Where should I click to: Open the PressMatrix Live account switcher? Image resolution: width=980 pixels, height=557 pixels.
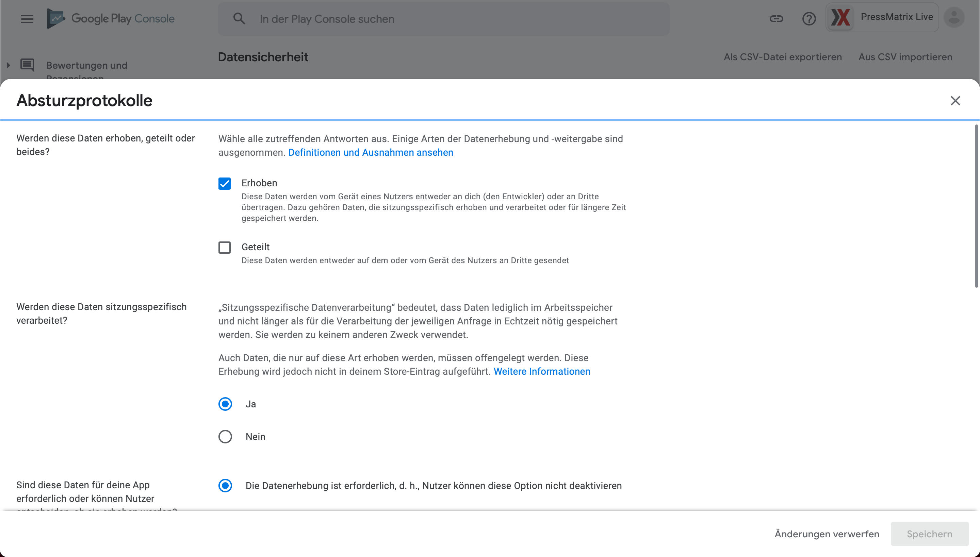click(x=882, y=17)
